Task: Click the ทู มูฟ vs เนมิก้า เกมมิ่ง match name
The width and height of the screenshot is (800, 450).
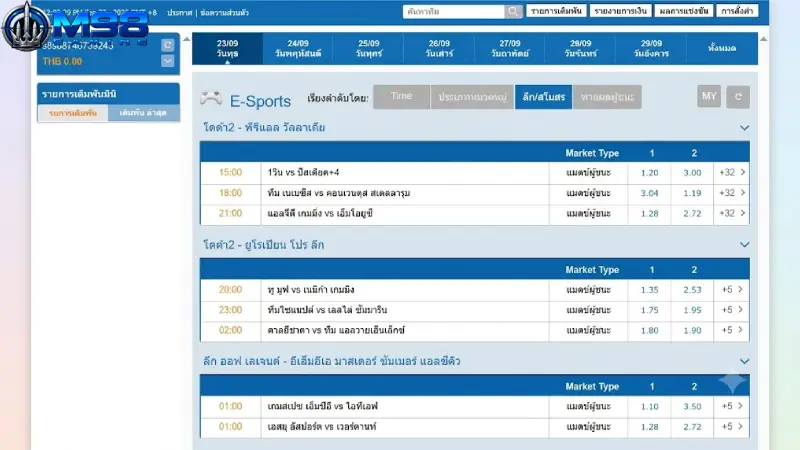Action: pos(311,289)
